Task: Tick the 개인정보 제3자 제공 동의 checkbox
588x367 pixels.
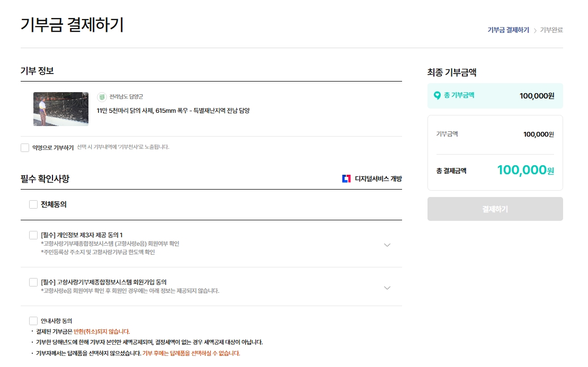Action: 33,235
